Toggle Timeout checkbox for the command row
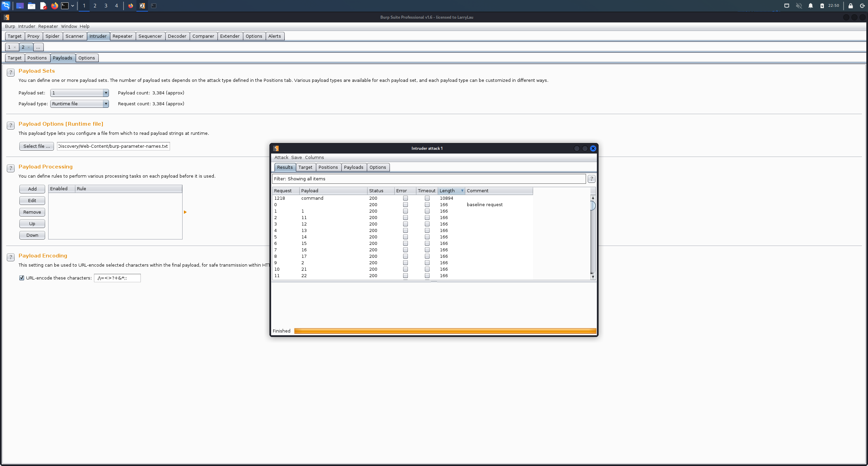The width and height of the screenshot is (868, 466). [x=427, y=198]
